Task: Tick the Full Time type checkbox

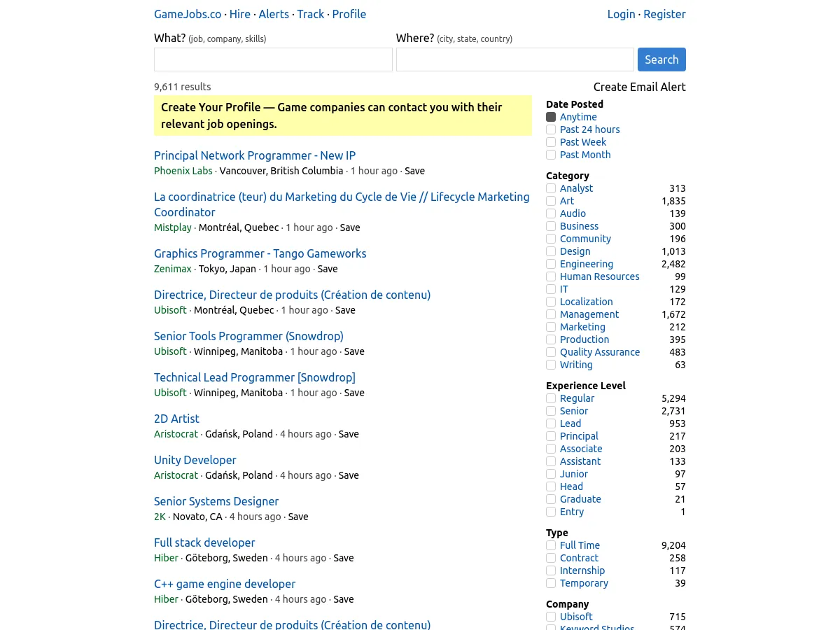Action: (x=551, y=545)
